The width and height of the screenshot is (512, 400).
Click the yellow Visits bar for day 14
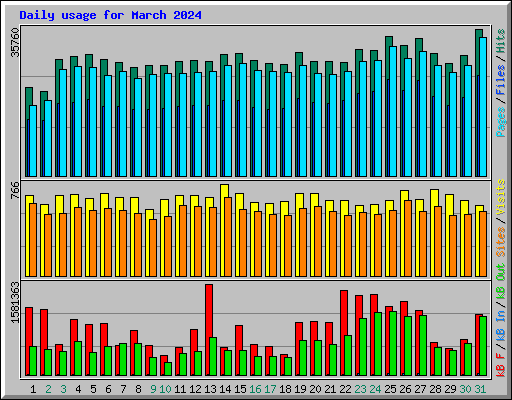[224, 230]
